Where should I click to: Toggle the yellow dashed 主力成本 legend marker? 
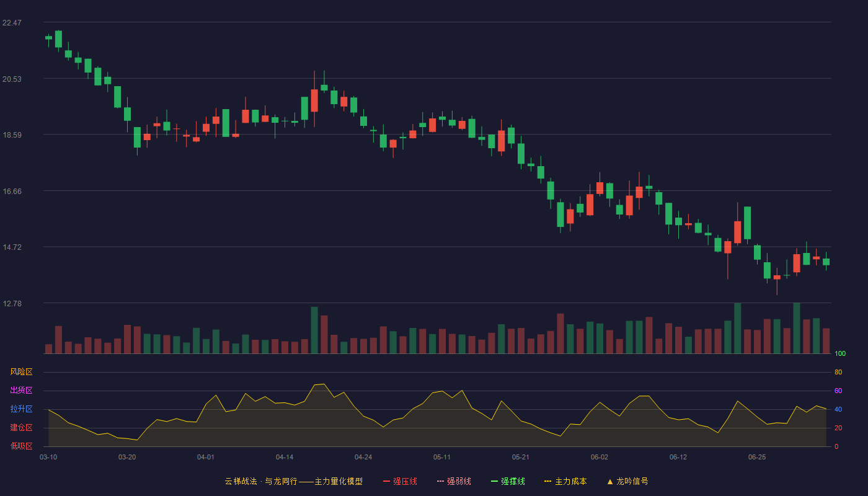pyautogui.click(x=548, y=481)
